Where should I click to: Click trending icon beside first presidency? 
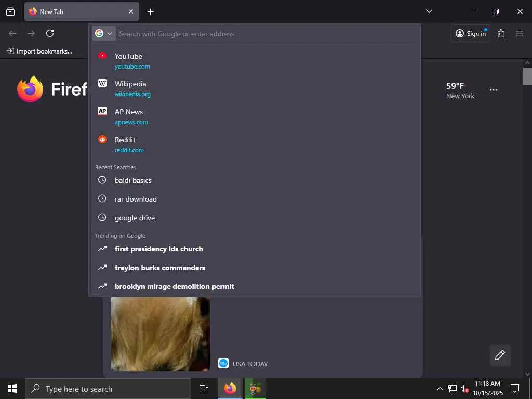pyautogui.click(x=102, y=249)
